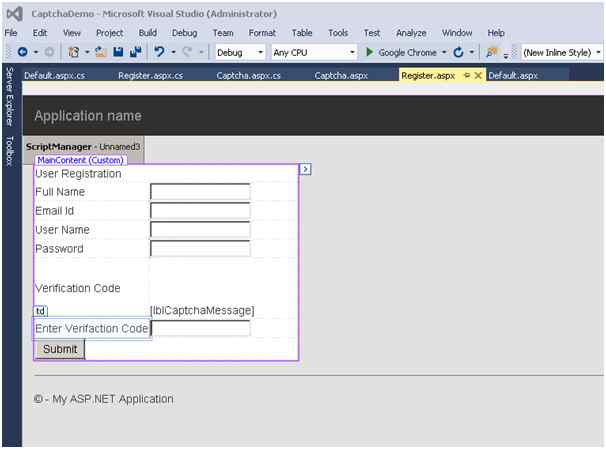Click the New Project toolbar icon

click(x=73, y=52)
